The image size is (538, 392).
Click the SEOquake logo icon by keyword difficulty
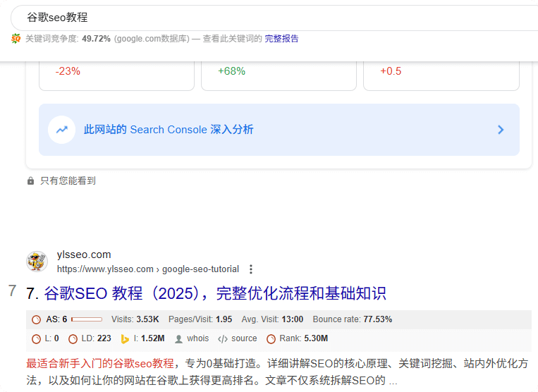click(x=16, y=38)
